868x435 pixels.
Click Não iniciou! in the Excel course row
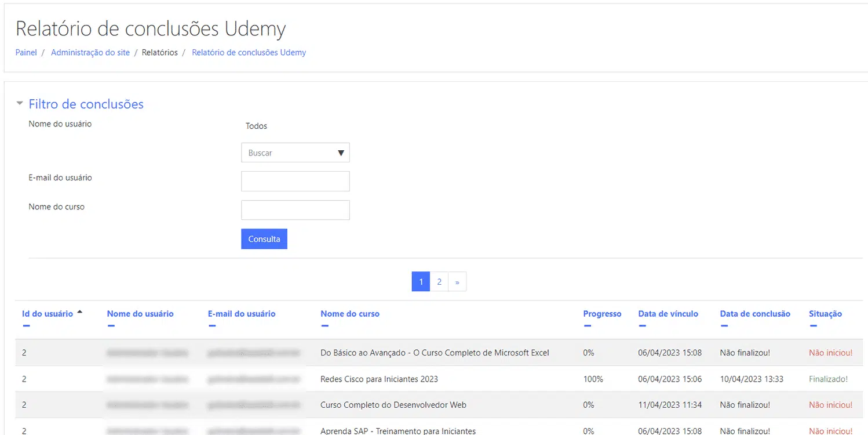pos(831,353)
